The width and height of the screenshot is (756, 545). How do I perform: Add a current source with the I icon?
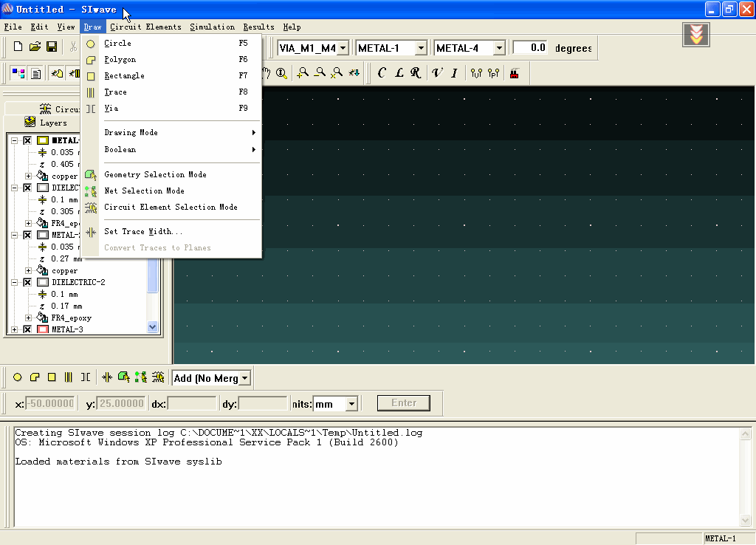click(454, 73)
